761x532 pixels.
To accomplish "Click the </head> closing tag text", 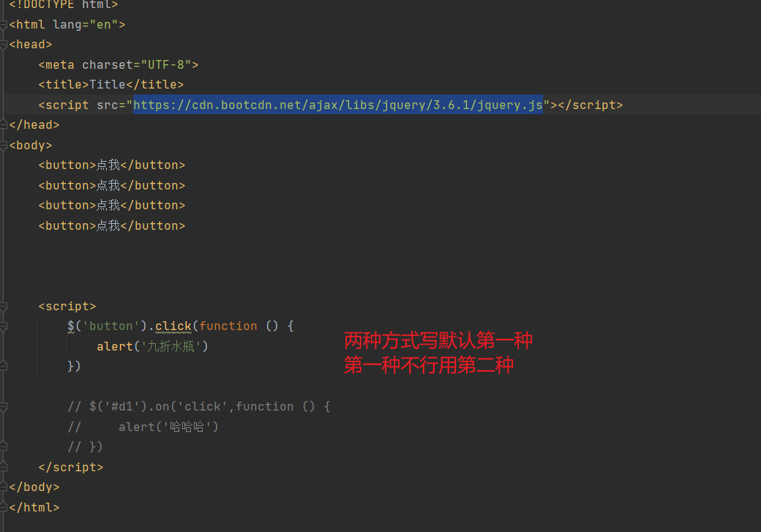I will click(x=34, y=125).
